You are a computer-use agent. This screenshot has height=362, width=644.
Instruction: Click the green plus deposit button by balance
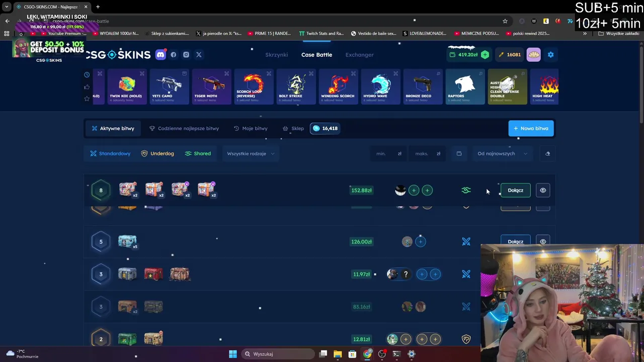[485, 54]
